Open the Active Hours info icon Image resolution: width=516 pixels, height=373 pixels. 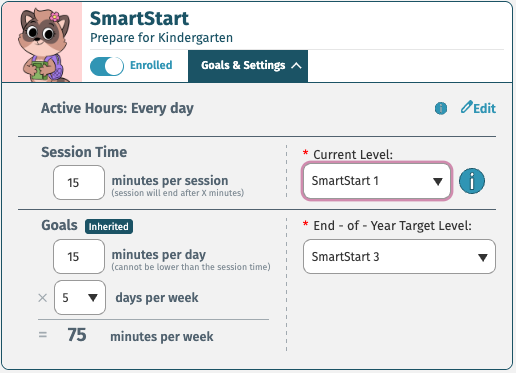(441, 108)
